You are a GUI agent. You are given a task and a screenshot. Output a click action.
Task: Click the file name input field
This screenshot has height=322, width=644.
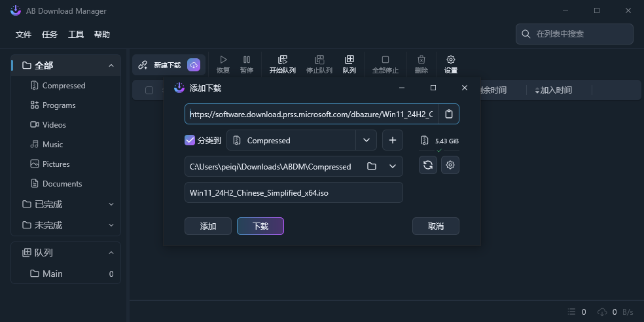(293, 192)
